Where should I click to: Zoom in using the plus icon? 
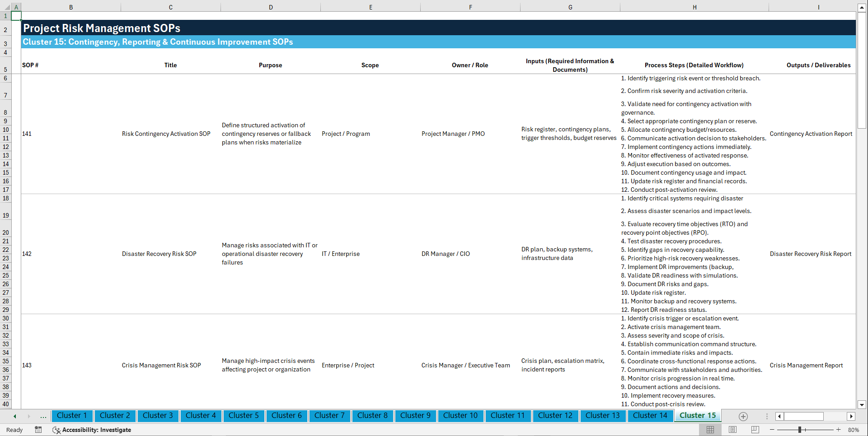(839, 430)
